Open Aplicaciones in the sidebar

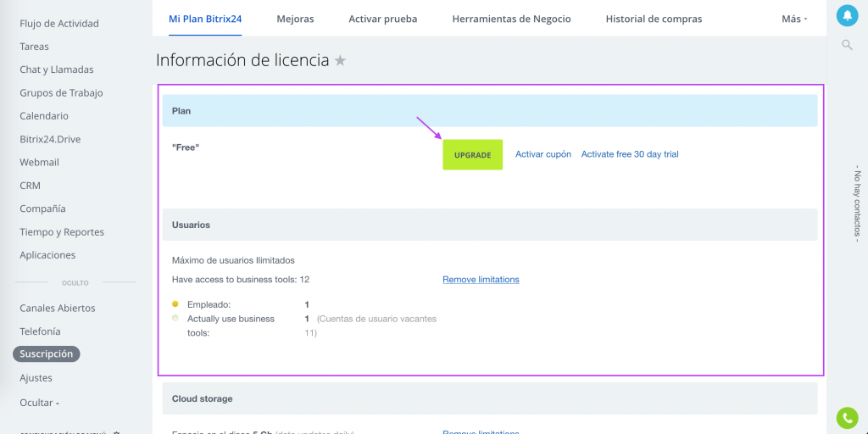pyautogui.click(x=47, y=256)
